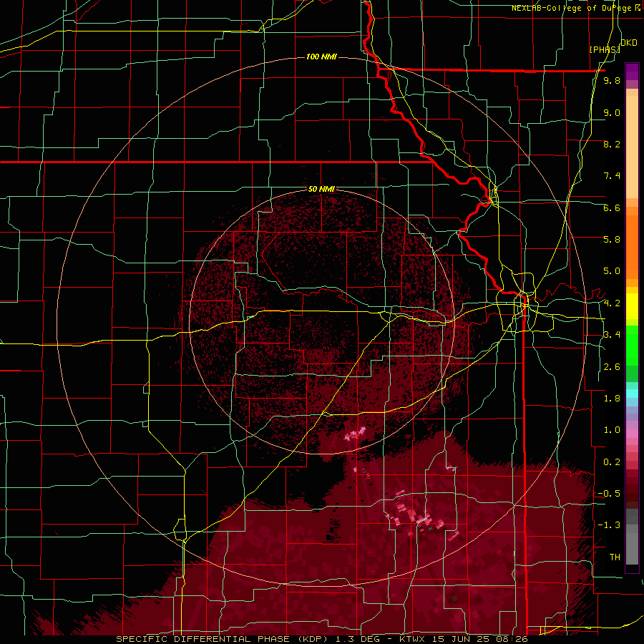
Task: Click the 1.0 value on the color scale
Action: (x=612, y=430)
